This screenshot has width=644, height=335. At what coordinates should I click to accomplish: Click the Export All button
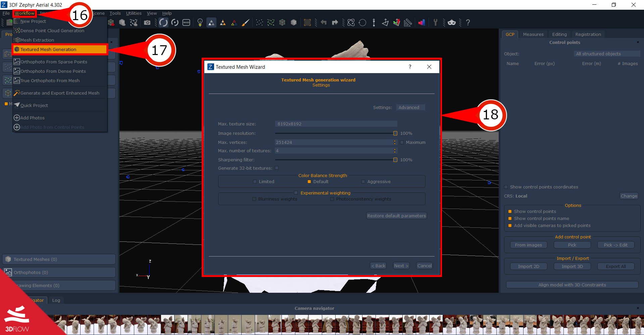[616, 266]
